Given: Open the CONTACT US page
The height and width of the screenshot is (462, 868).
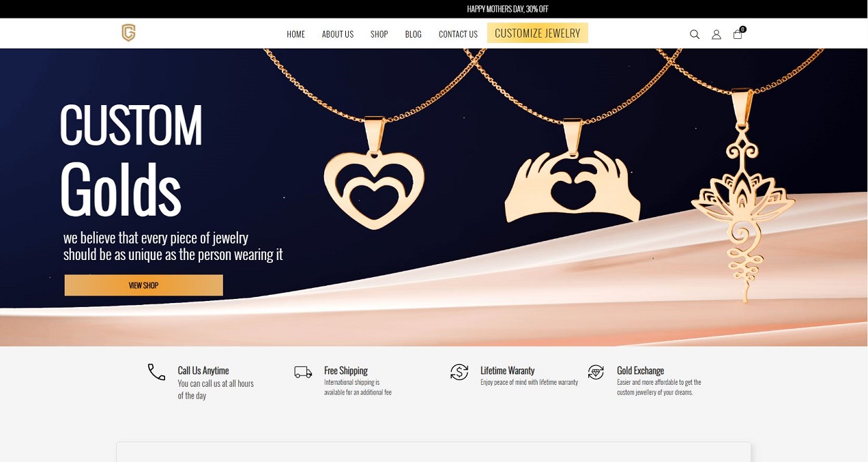Looking at the screenshot, I should [x=458, y=34].
